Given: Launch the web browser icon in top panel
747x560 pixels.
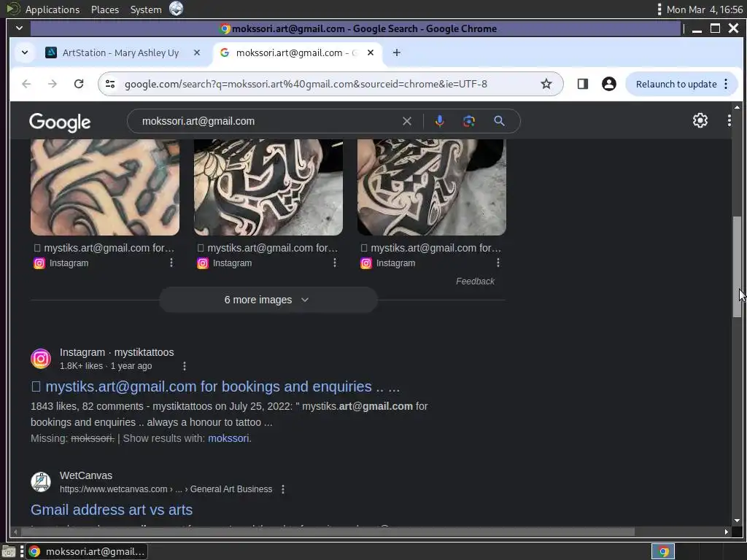Looking at the screenshot, I should tap(177, 9).
